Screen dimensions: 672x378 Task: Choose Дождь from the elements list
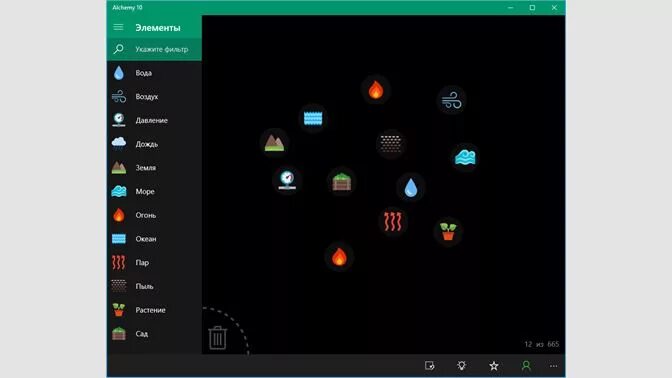click(154, 144)
